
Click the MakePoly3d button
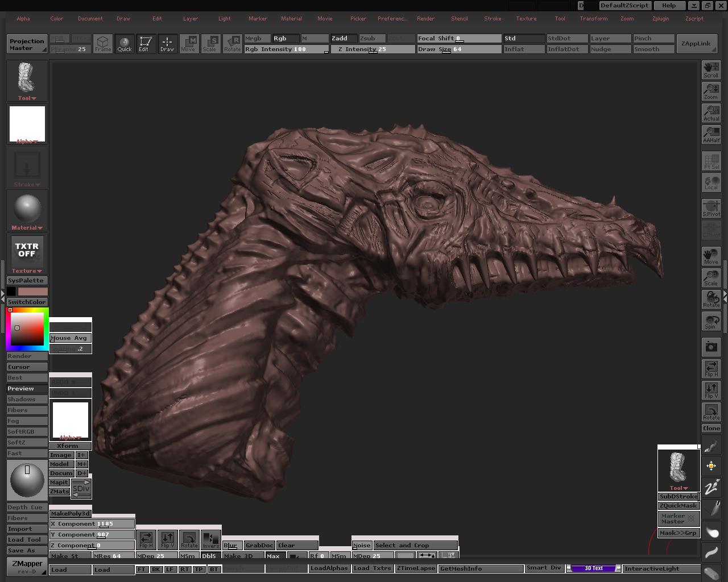71,514
